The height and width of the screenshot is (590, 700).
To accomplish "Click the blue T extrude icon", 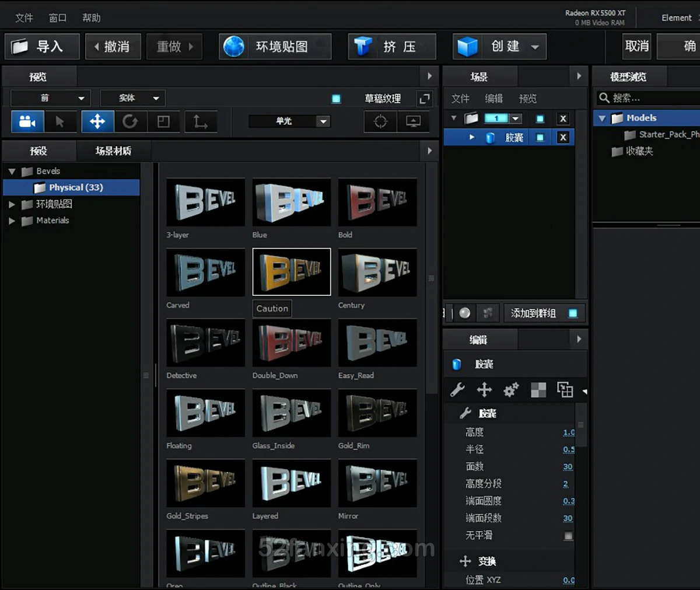I will [x=363, y=46].
